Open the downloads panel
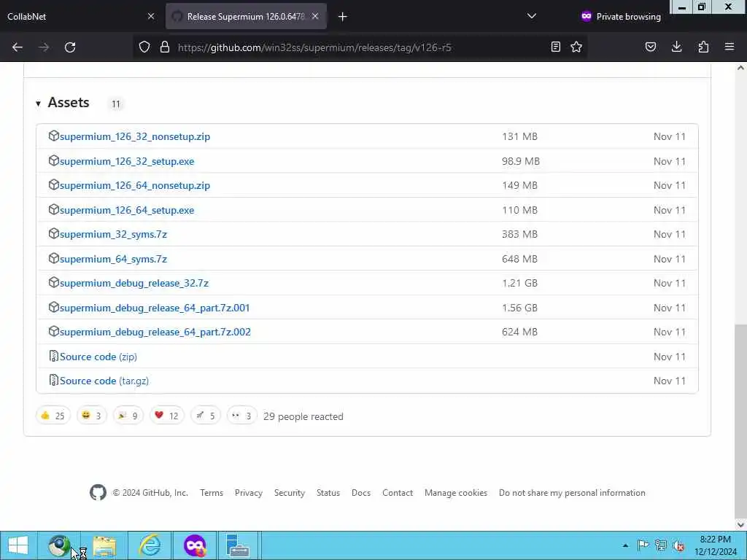The image size is (747, 560). click(676, 47)
